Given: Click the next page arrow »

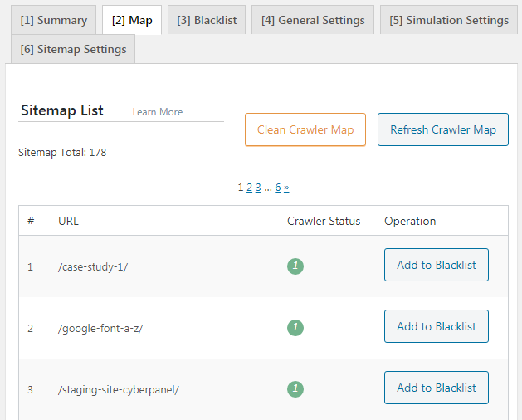Looking at the screenshot, I should click(x=286, y=188).
